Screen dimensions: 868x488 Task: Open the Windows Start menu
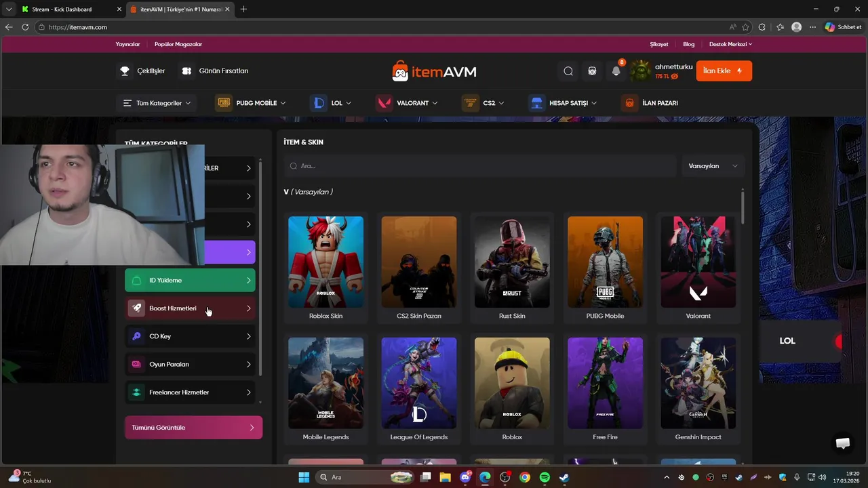tap(304, 477)
